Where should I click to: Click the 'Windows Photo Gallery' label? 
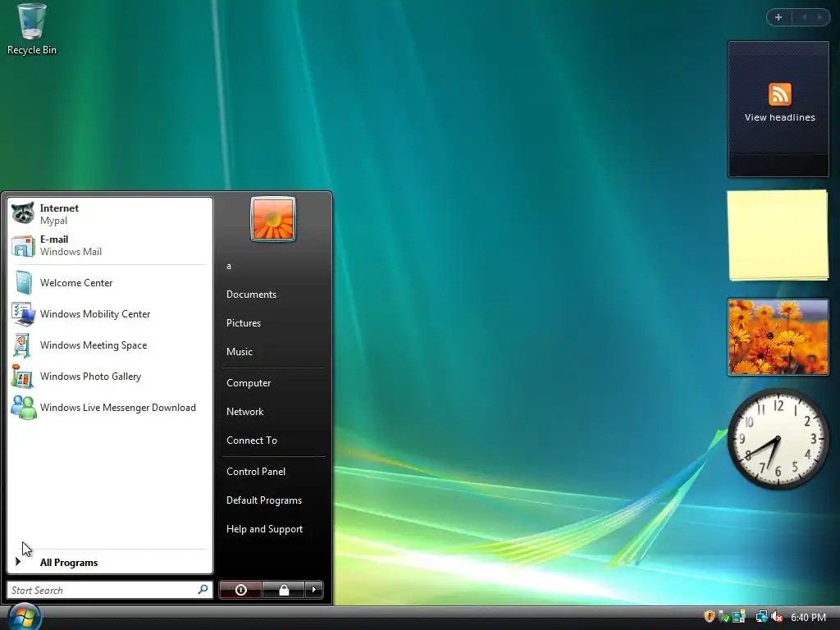[x=90, y=376]
